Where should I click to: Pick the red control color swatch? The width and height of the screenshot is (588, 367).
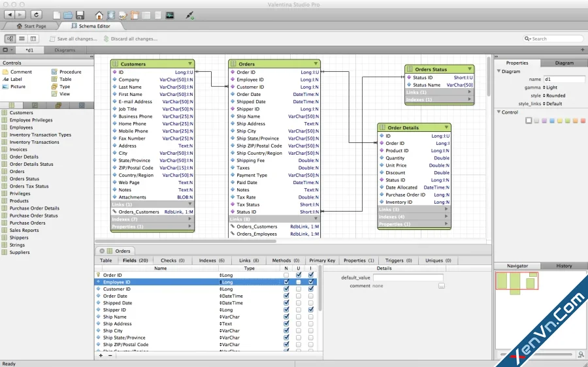pyautogui.click(x=583, y=120)
